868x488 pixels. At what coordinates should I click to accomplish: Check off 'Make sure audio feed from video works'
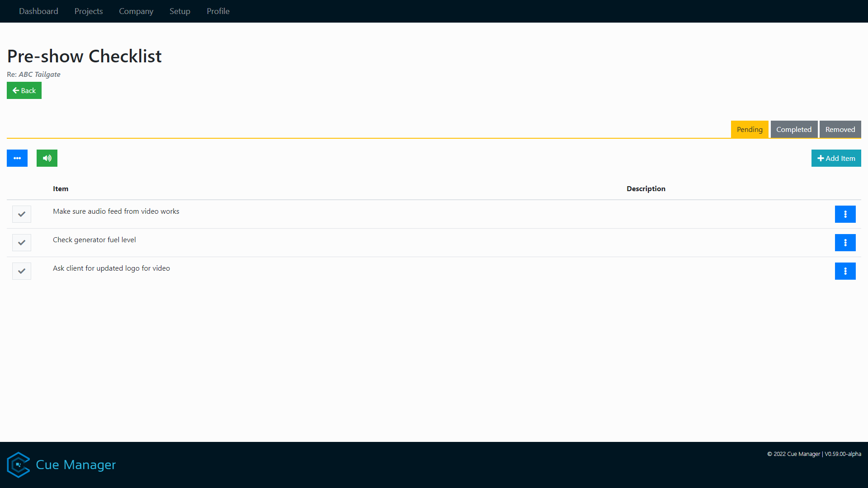point(21,214)
